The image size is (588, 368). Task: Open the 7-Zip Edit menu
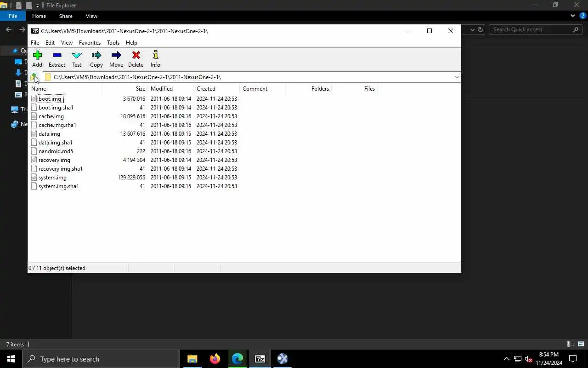[50, 43]
